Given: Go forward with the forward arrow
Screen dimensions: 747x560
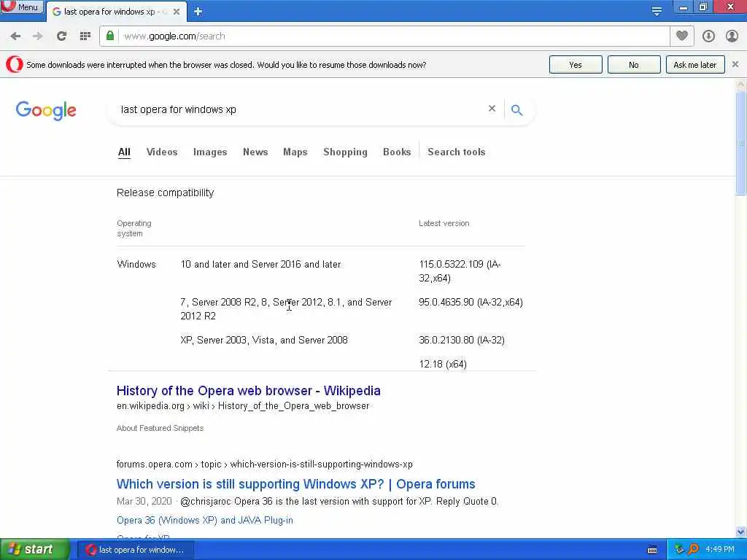Looking at the screenshot, I should (38, 36).
